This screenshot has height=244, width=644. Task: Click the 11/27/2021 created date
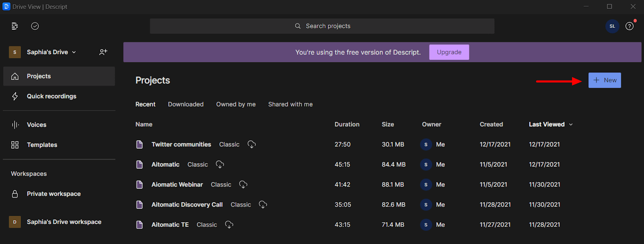pyautogui.click(x=495, y=225)
